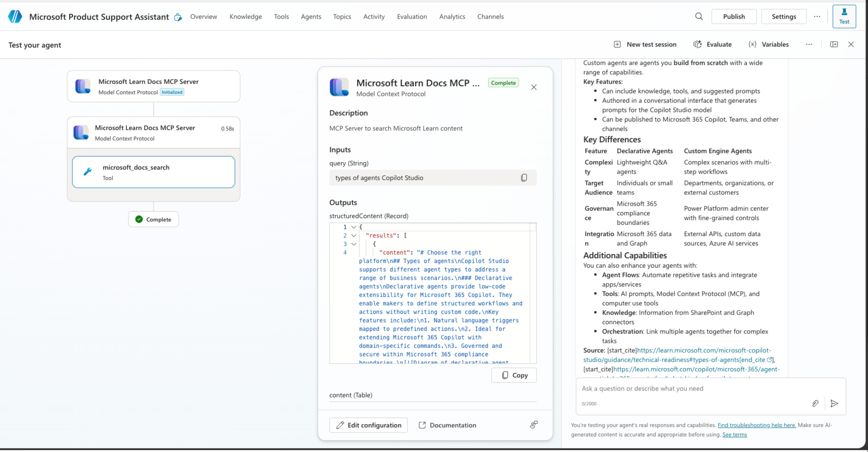The image size is (868, 452).
Task: Select the microsoft_docs_search tool node
Action: tap(153, 172)
